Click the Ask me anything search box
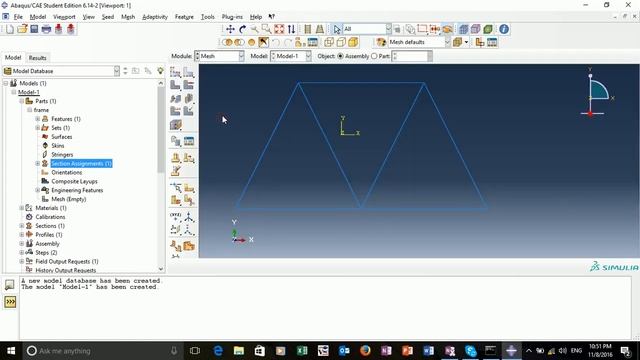The height and width of the screenshot is (360, 640). pyautogui.click(x=103, y=351)
